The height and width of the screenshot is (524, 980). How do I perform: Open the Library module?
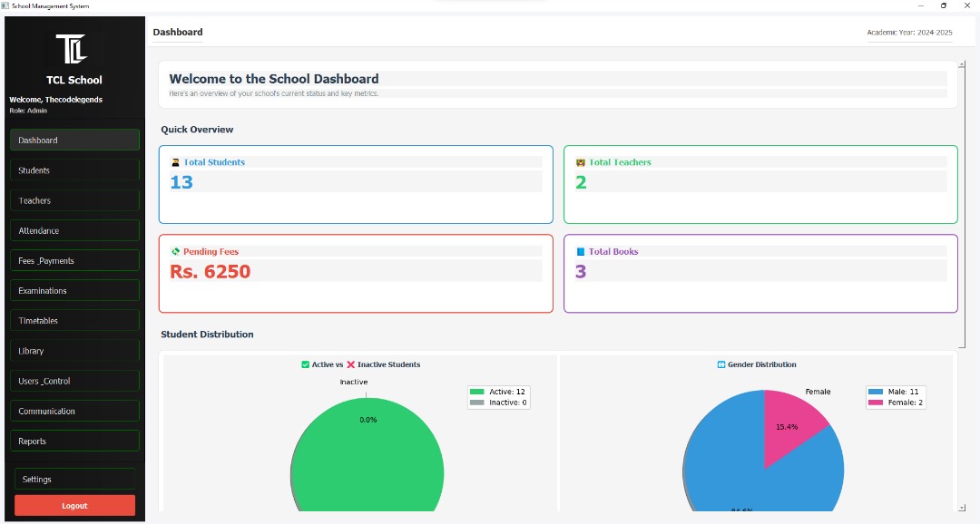[x=74, y=351]
